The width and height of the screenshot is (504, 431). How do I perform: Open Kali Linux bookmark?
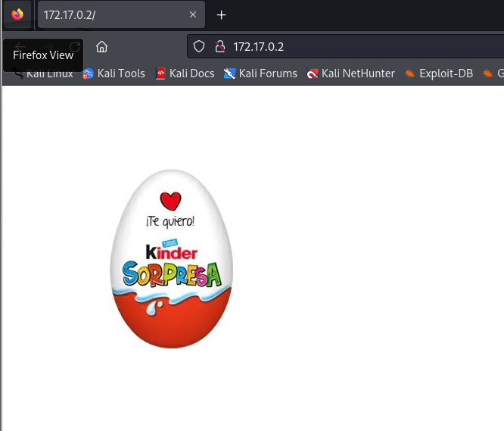(x=42, y=73)
